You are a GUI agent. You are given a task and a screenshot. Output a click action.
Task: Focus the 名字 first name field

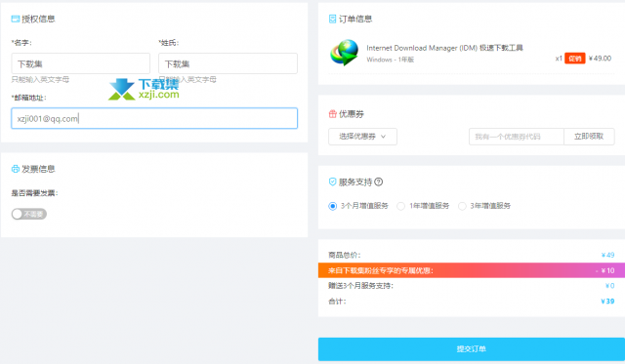(x=80, y=63)
